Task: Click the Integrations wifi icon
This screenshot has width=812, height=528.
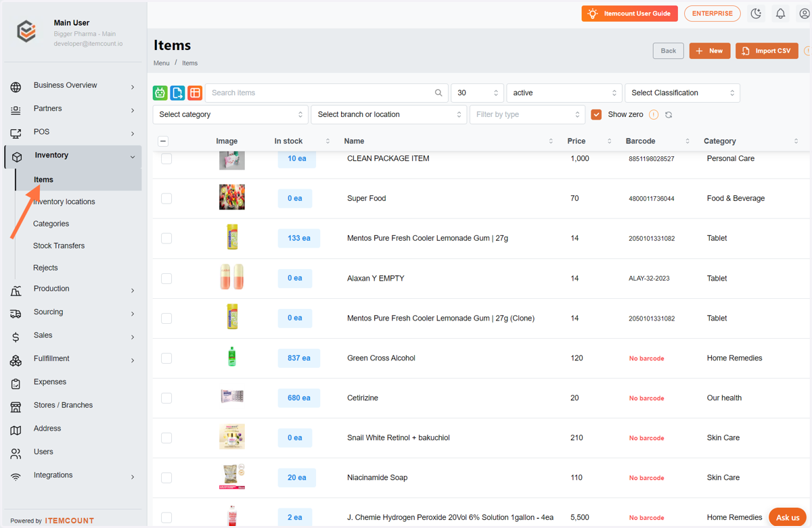Action: pyautogui.click(x=16, y=477)
